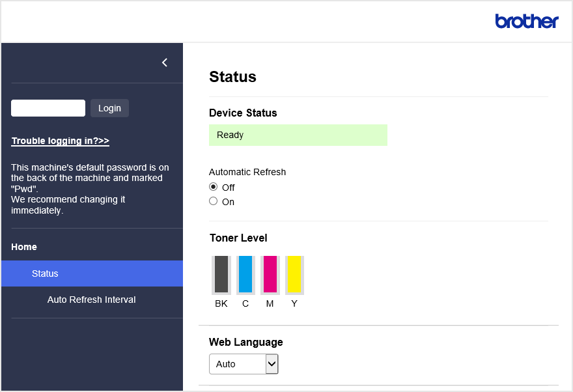Open Auto Refresh Interval page

(x=91, y=300)
